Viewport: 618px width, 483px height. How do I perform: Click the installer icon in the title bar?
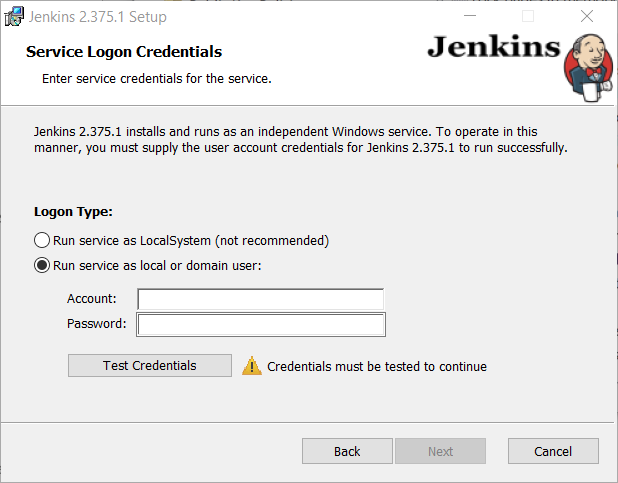14,17
